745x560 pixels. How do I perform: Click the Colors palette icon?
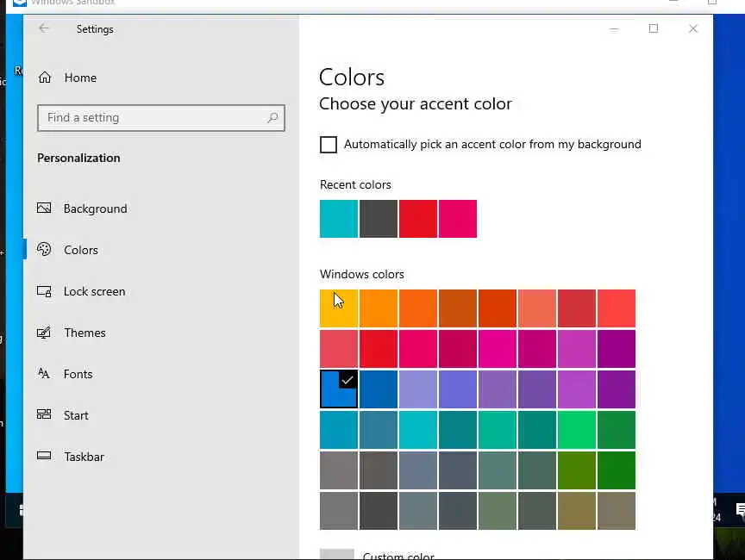tap(44, 250)
